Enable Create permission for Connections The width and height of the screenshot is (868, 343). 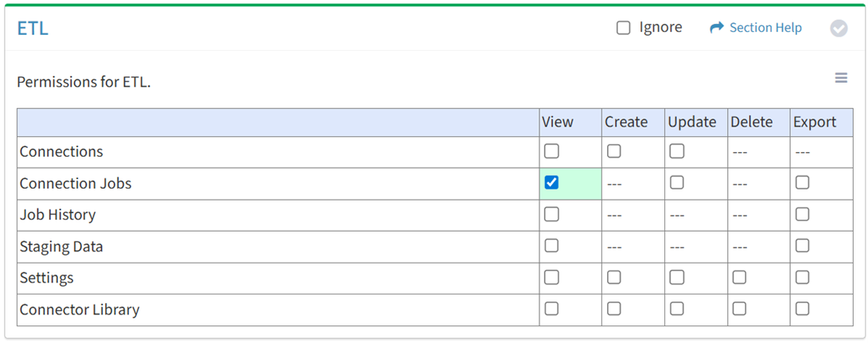614,151
